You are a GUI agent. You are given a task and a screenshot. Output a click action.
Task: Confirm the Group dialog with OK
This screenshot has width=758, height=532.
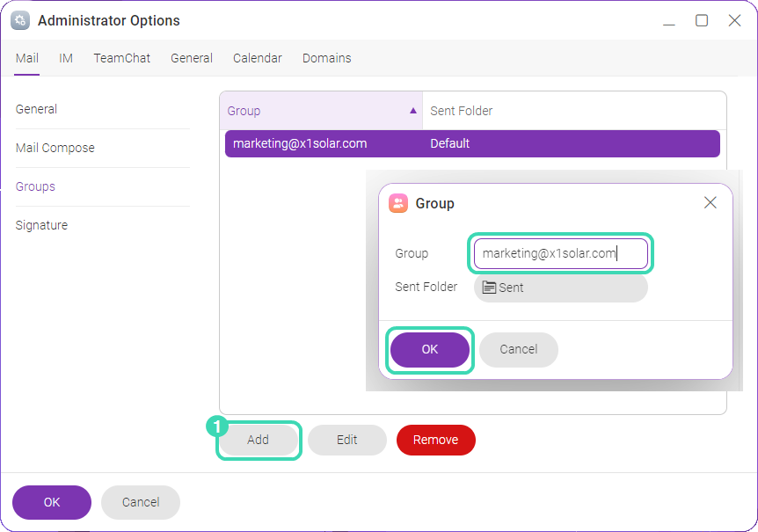click(430, 349)
